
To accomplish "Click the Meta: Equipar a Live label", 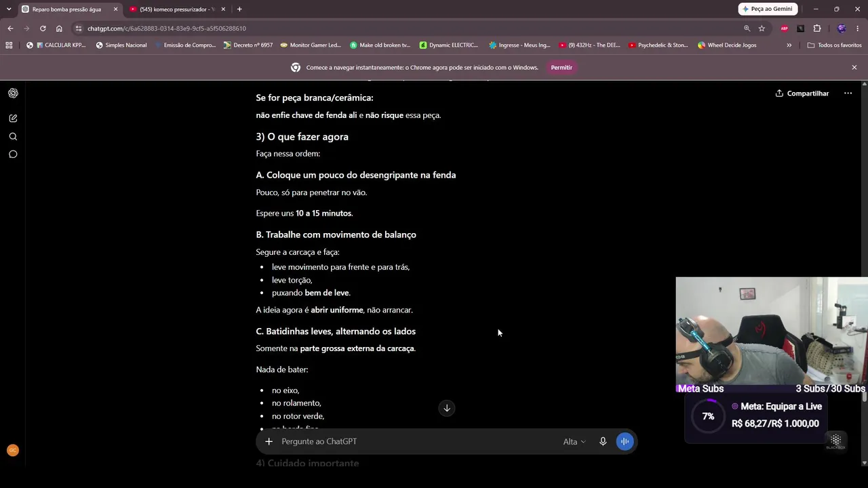I will (x=781, y=407).
